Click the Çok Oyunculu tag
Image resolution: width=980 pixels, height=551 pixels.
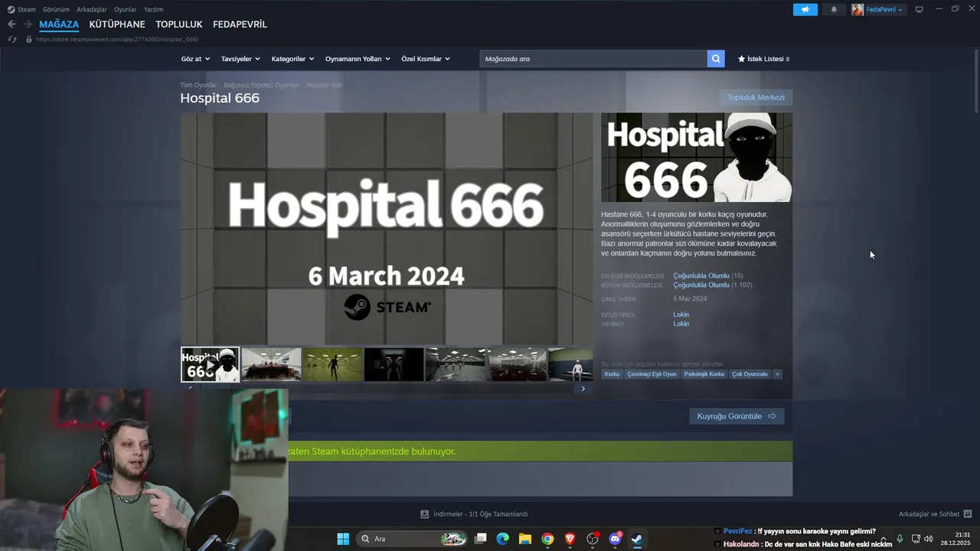coord(750,374)
